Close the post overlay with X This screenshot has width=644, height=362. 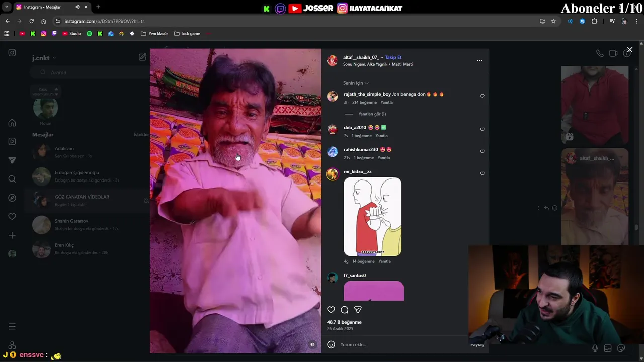629,50
